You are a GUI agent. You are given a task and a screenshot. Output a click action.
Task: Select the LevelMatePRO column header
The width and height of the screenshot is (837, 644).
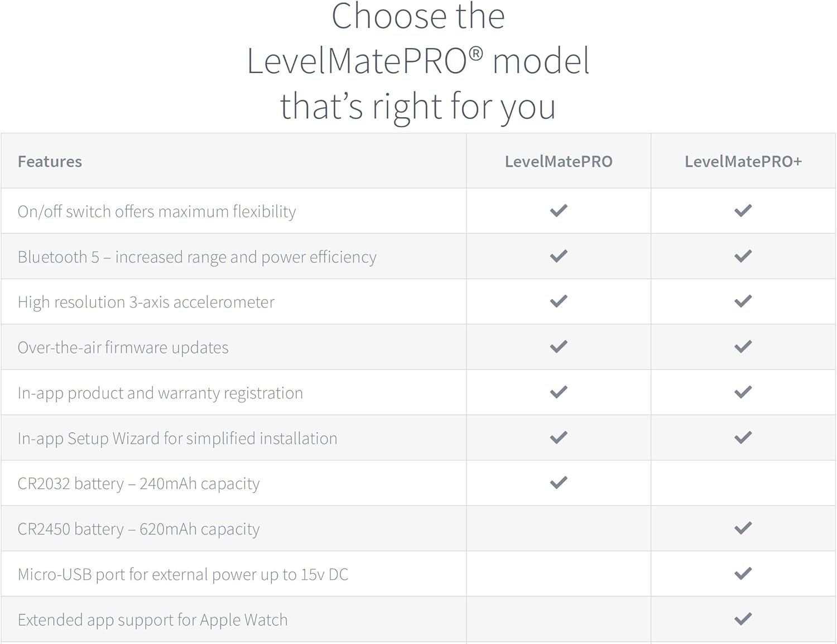coord(559,162)
